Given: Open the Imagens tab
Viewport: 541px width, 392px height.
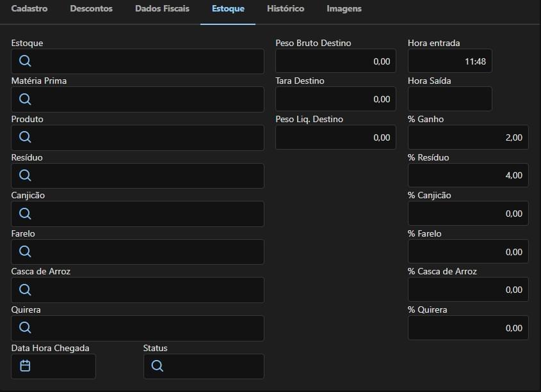Looking at the screenshot, I should point(344,9).
